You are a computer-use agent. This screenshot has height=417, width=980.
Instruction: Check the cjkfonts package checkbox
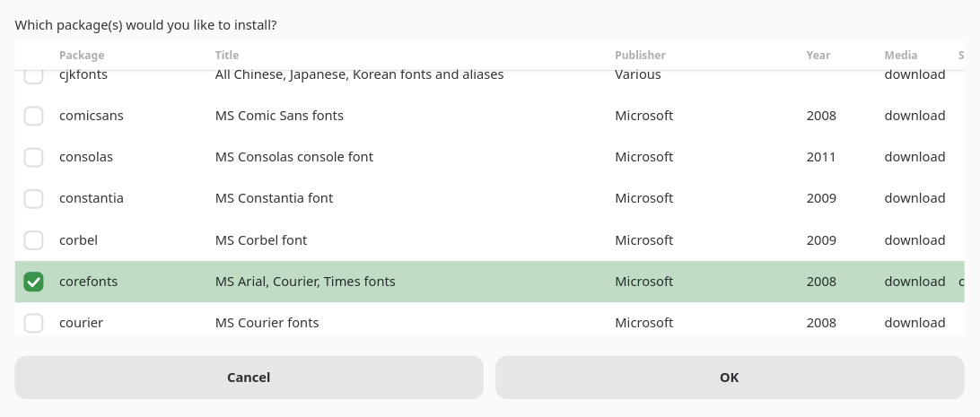click(33, 76)
